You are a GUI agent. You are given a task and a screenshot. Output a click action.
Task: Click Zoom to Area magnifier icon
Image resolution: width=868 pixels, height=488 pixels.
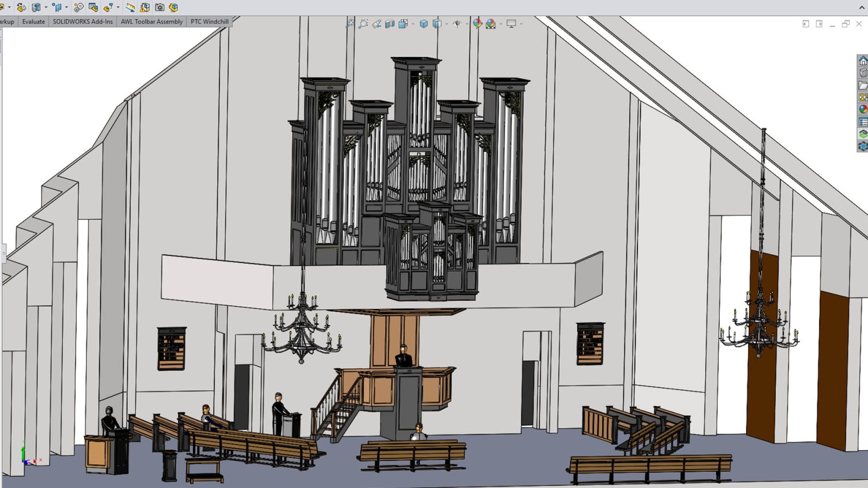pos(363,24)
